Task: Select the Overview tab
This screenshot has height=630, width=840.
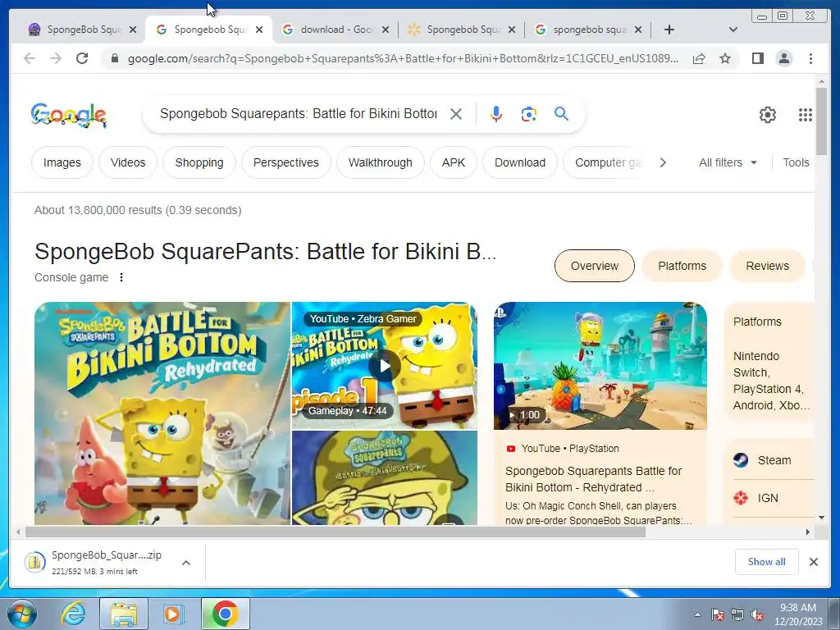Action: coord(595,266)
